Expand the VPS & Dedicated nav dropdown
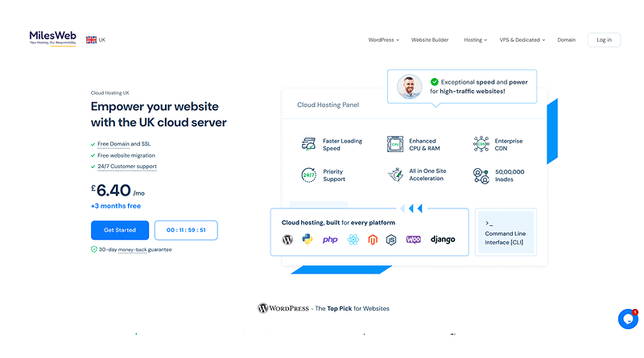Viewport: 644px width, 358px height. coord(522,40)
